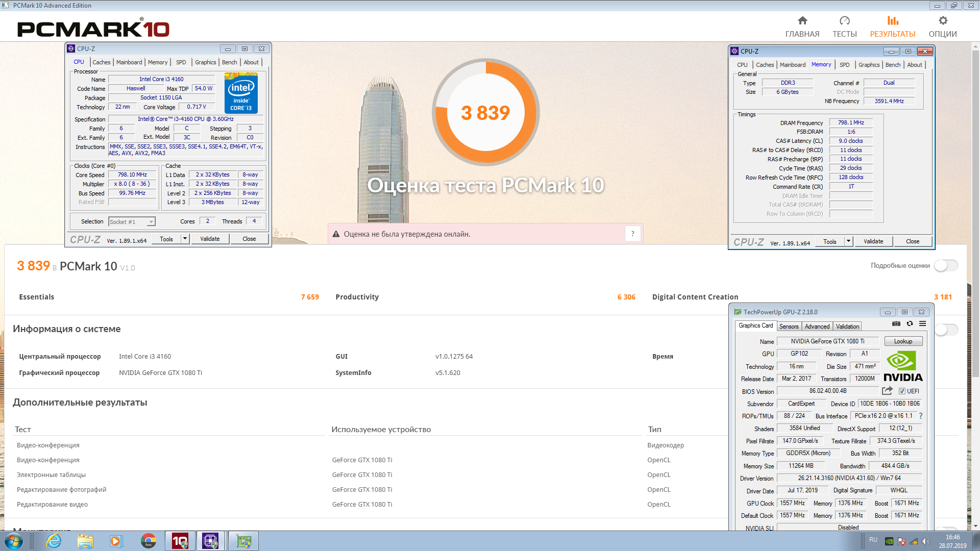Click Close in the Memory CPU-Z window
This screenshot has width=980, height=551.
913,241
